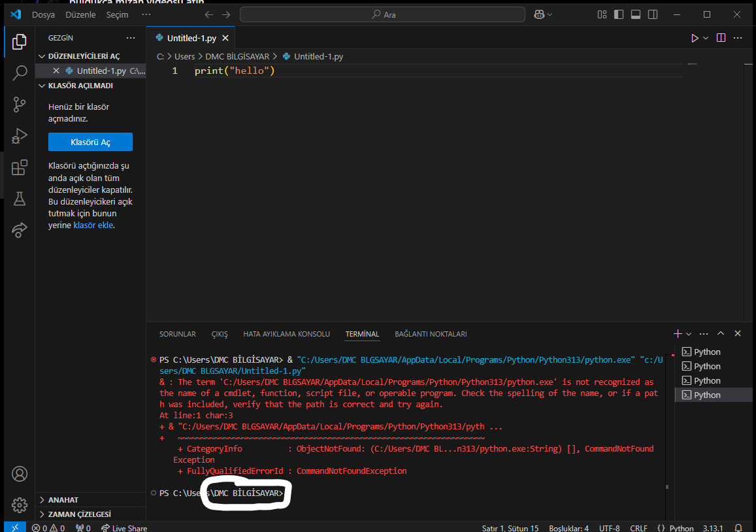The image size is (756, 532).
Task: Open Copilot chat icon in title bar
Action: click(539, 14)
